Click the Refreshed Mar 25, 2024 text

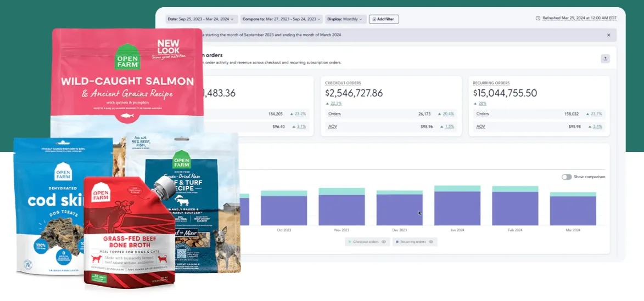click(579, 18)
